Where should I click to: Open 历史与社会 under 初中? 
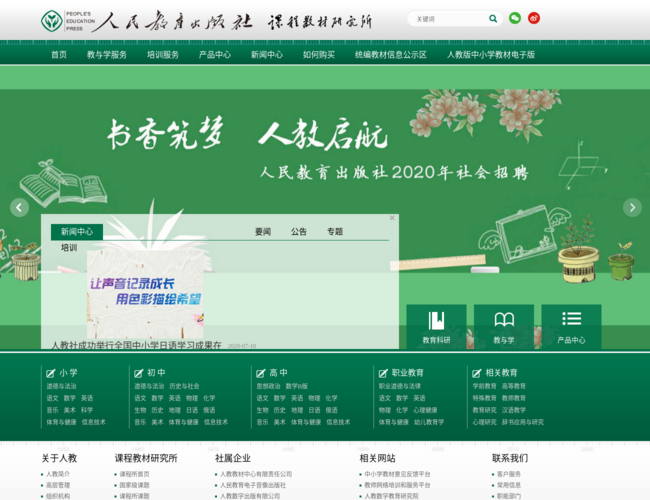(x=184, y=386)
